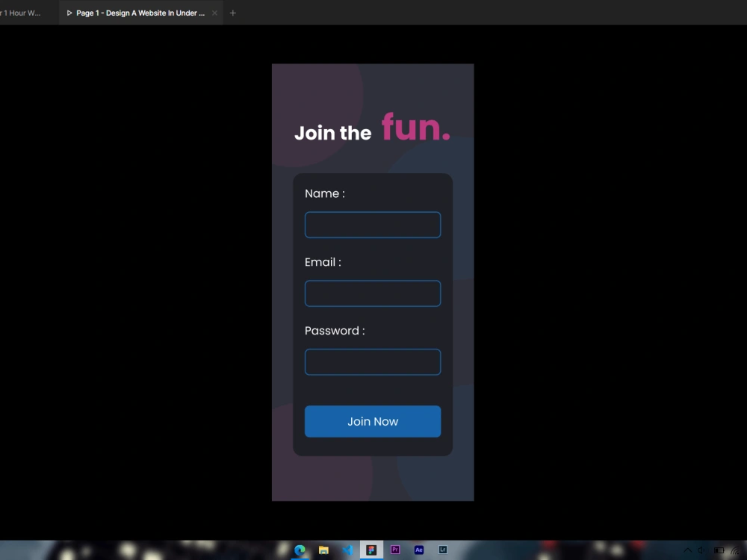Open File Explorer from the taskbar
Screen dimensions: 747x560
click(323, 550)
